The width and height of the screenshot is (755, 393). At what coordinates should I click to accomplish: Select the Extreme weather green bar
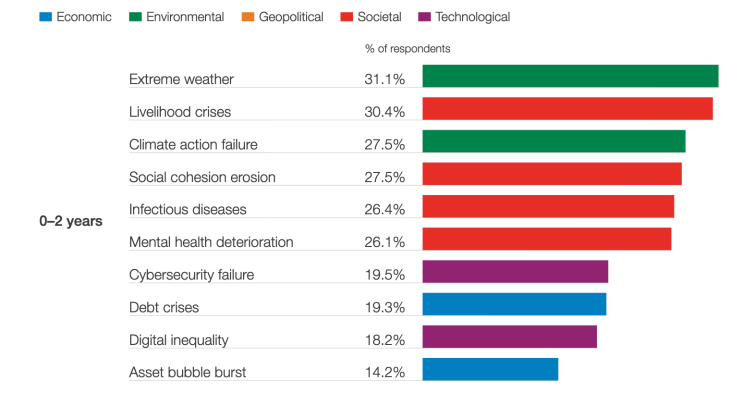571,76
